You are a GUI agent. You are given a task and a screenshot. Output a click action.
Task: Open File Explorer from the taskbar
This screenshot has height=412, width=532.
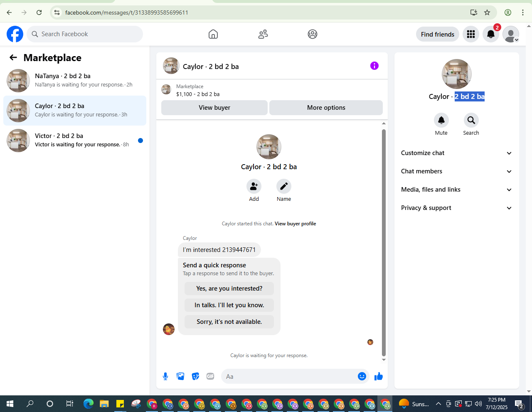(x=104, y=404)
